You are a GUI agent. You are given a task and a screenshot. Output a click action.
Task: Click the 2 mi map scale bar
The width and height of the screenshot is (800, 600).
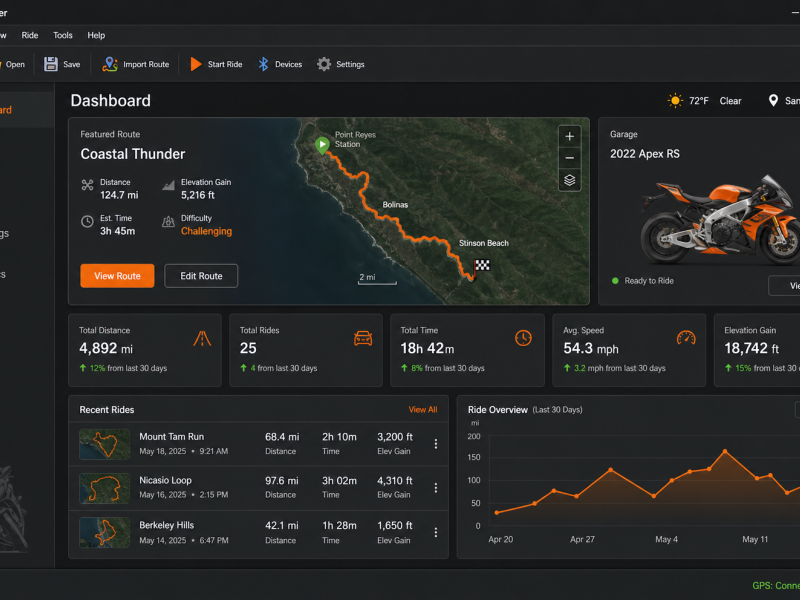[x=377, y=279]
